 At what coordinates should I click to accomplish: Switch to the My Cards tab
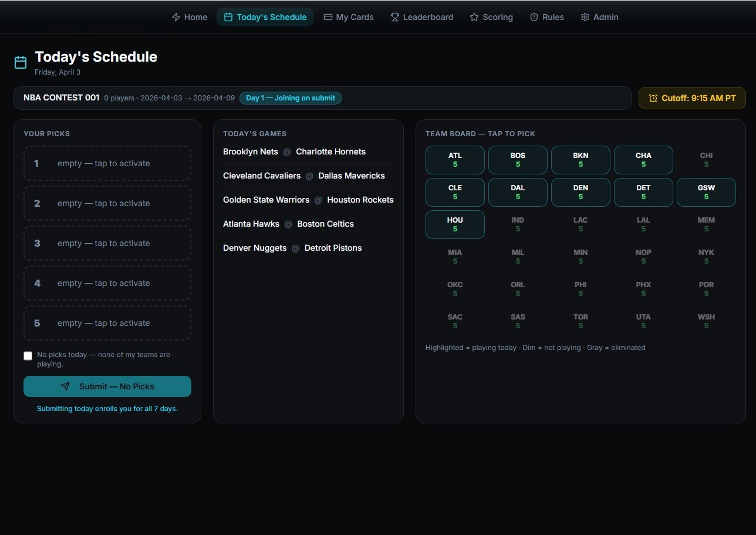point(348,17)
